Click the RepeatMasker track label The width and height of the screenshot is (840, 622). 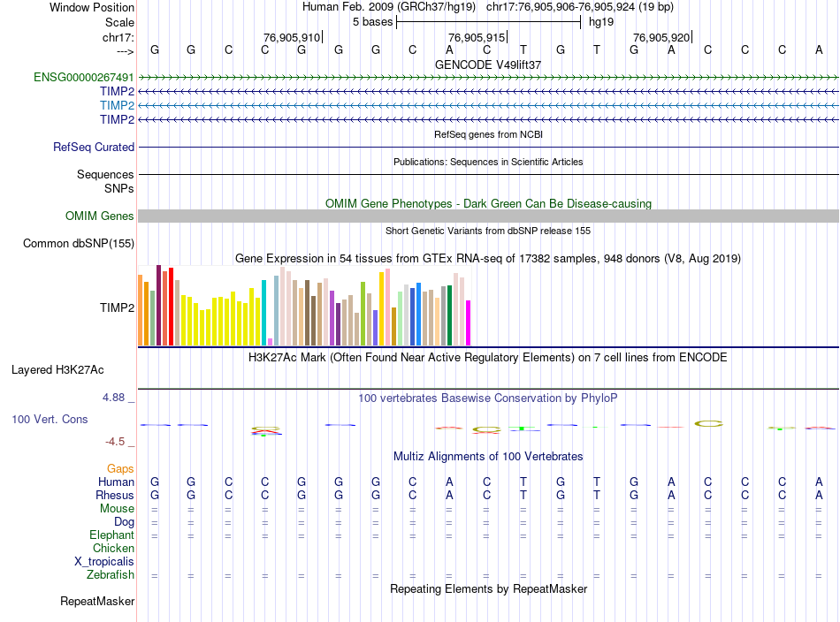point(97,601)
